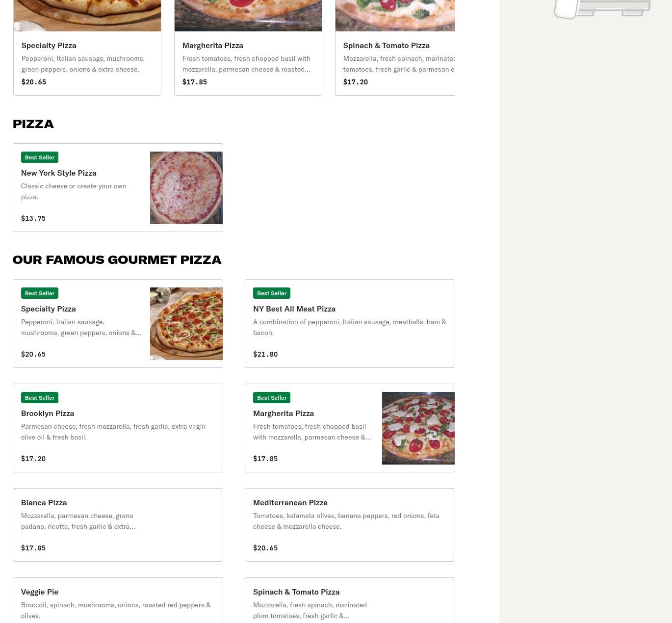The height and width of the screenshot is (623, 672).
Task: Click the gourmet Specialty Pizza photo
Action: pos(186,324)
